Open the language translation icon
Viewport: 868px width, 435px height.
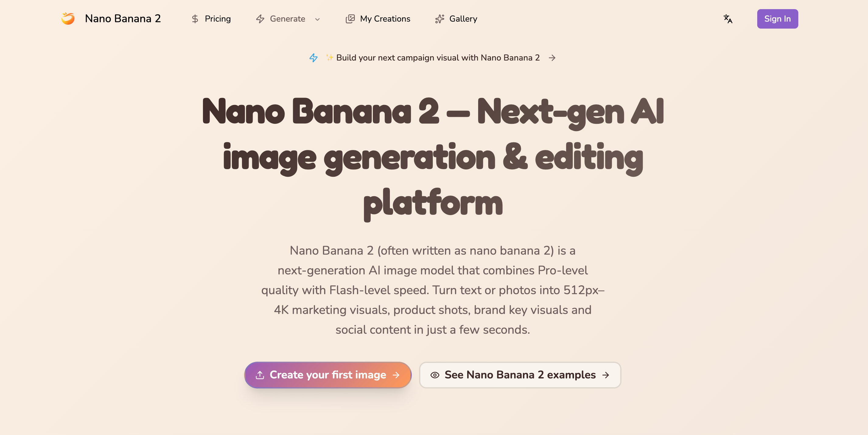point(728,19)
